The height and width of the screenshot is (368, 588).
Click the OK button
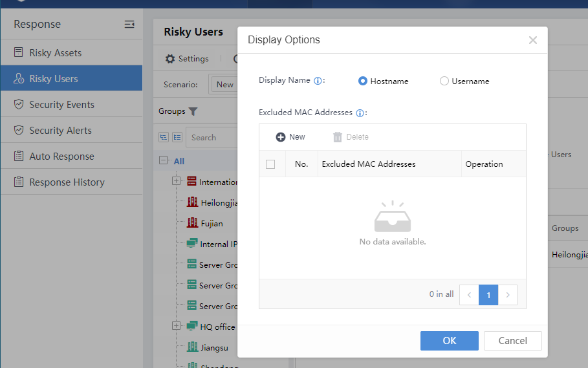(x=449, y=341)
